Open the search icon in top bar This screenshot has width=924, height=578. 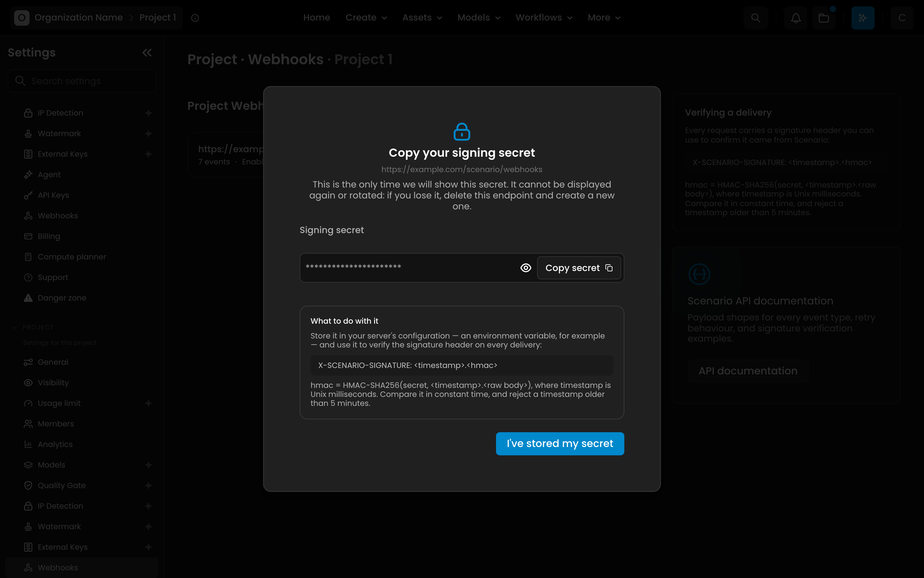point(756,18)
